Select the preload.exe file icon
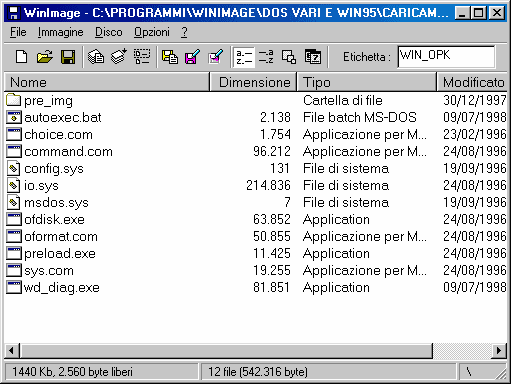This screenshot has height=384, width=511. [14, 253]
